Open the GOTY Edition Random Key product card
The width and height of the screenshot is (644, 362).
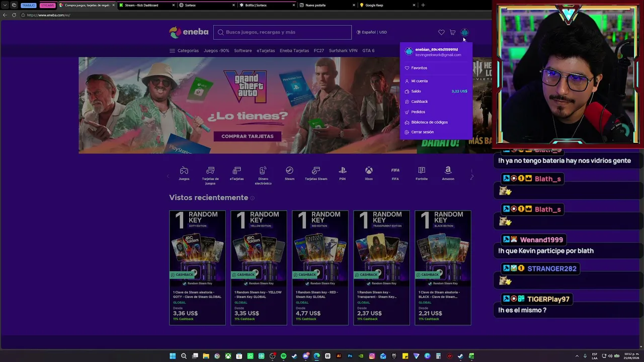[x=197, y=267]
